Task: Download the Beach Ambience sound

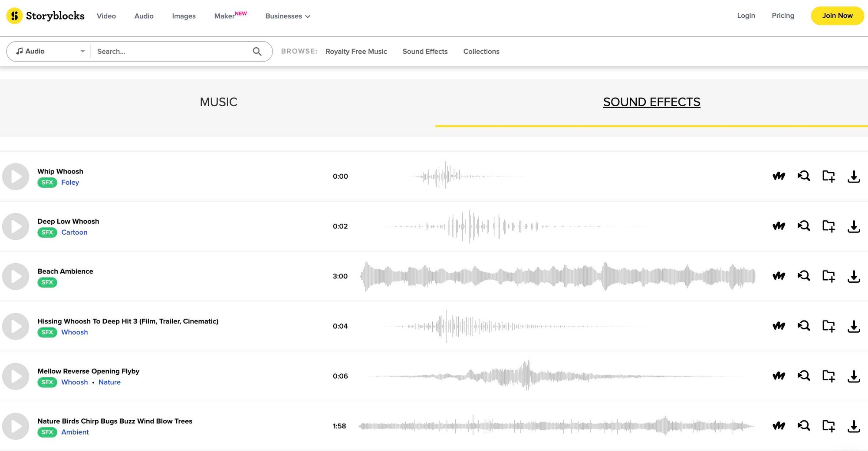Action: point(854,276)
